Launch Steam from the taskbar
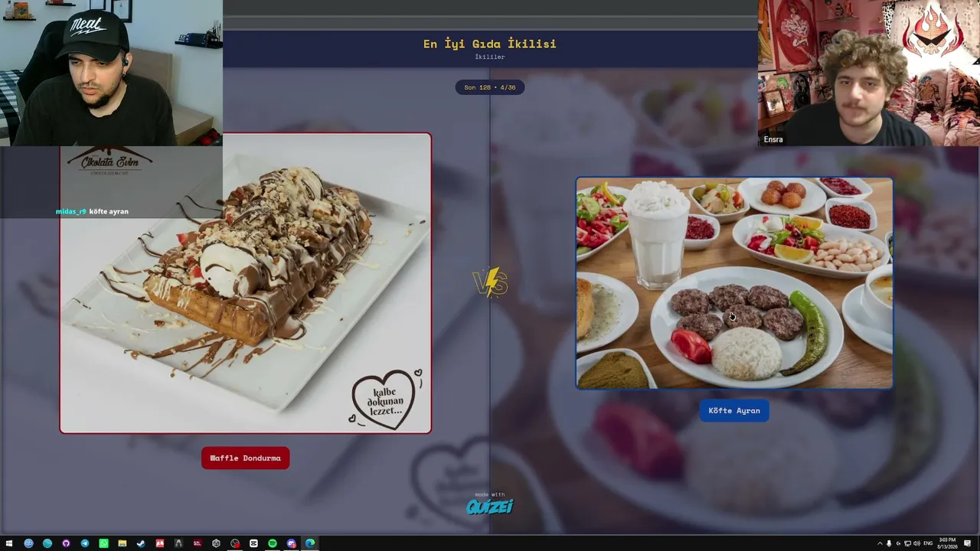 click(x=141, y=543)
